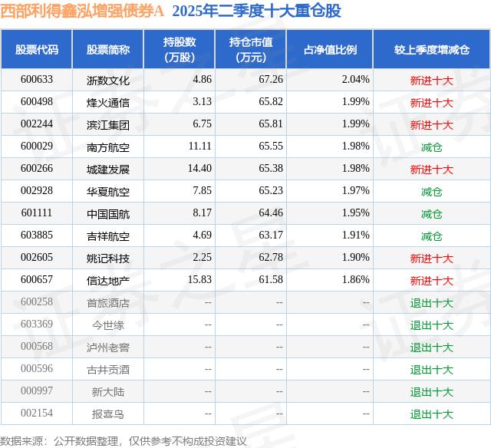Select the 姚记科技 stock name

[x=108, y=259]
